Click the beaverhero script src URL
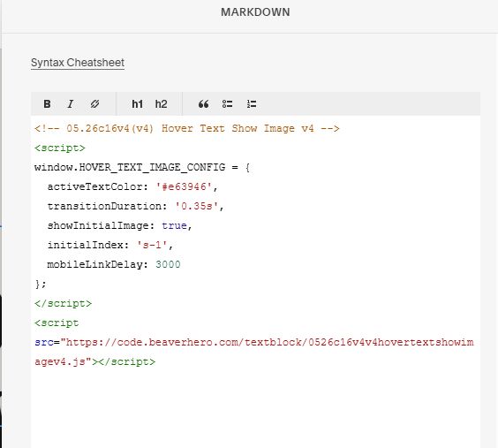 tap(254, 352)
